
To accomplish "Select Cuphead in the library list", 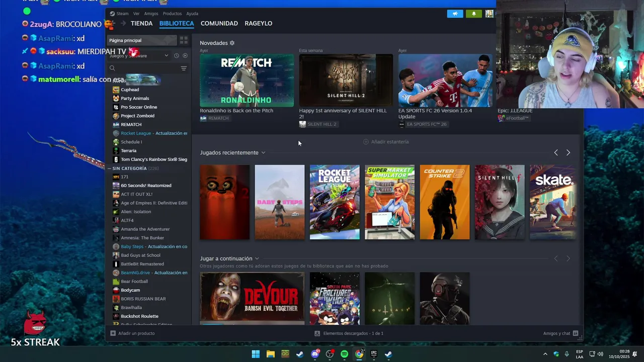I will point(130,89).
